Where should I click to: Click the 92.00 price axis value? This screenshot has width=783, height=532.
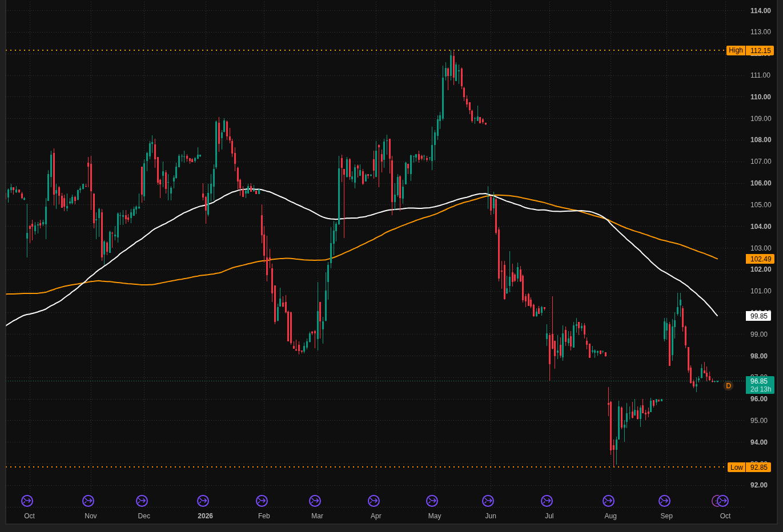coord(758,485)
